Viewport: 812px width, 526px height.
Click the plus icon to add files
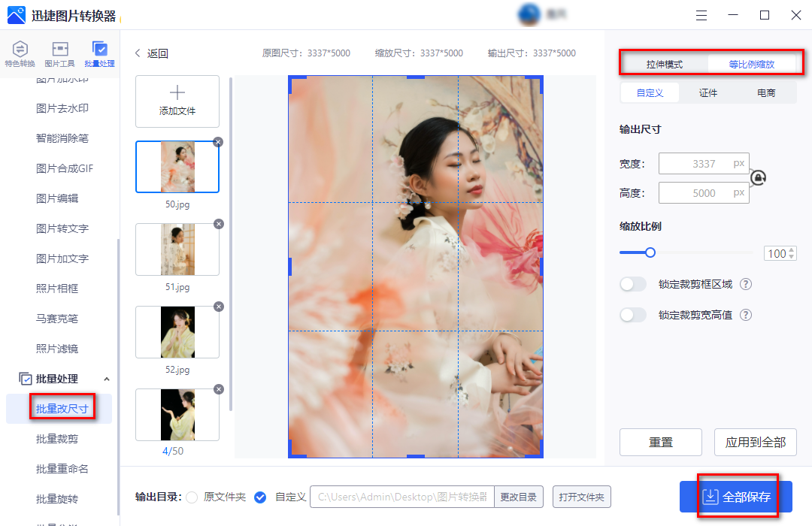click(177, 92)
